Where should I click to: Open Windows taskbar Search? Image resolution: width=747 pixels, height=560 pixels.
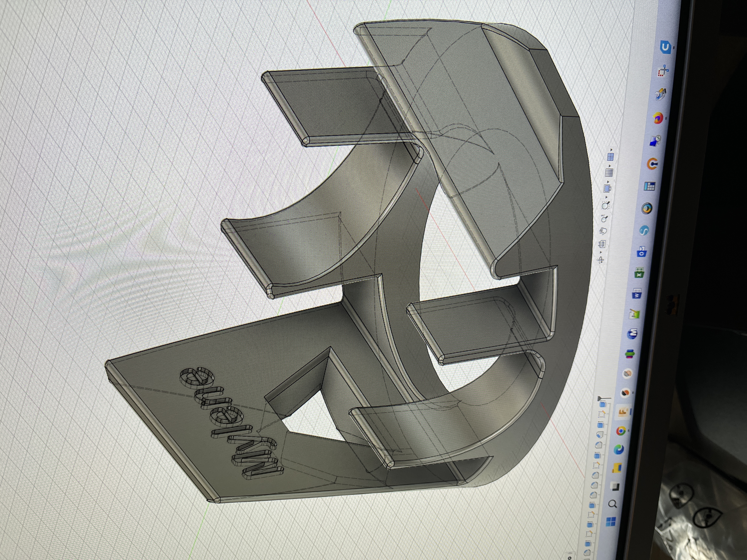[613, 504]
